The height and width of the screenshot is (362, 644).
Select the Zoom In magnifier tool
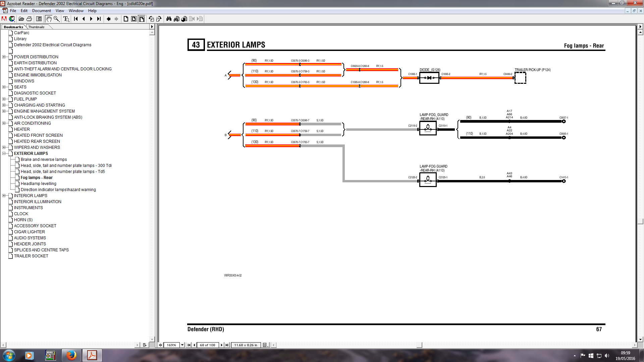(x=56, y=19)
